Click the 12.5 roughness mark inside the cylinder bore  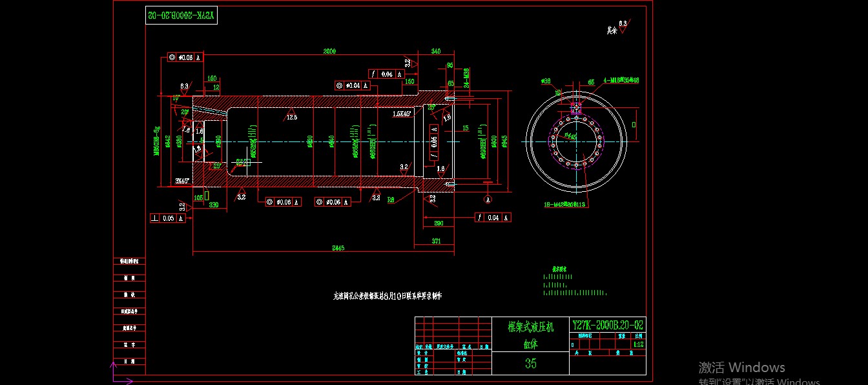pyautogui.click(x=292, y=116)
